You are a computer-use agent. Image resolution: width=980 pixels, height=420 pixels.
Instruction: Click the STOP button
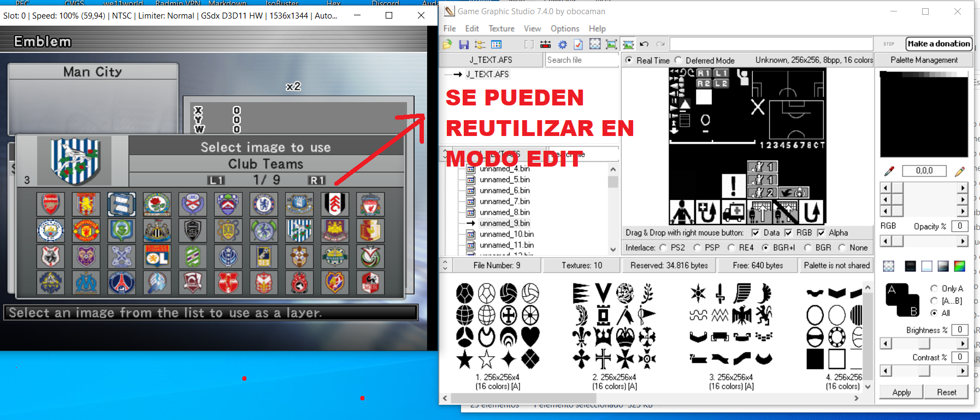coord(889,44)
